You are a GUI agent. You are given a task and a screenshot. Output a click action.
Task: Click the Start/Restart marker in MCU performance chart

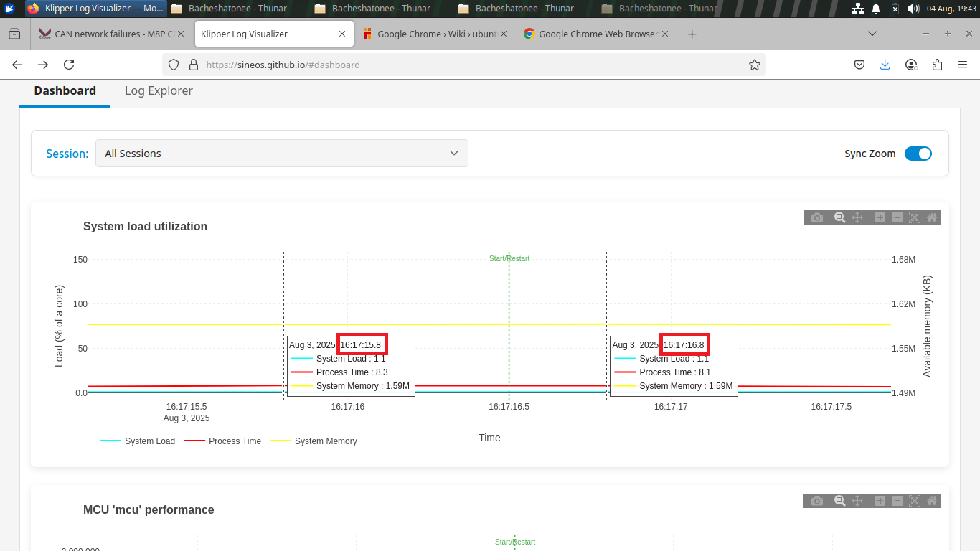pyautogui.click(x=515, y=542)
